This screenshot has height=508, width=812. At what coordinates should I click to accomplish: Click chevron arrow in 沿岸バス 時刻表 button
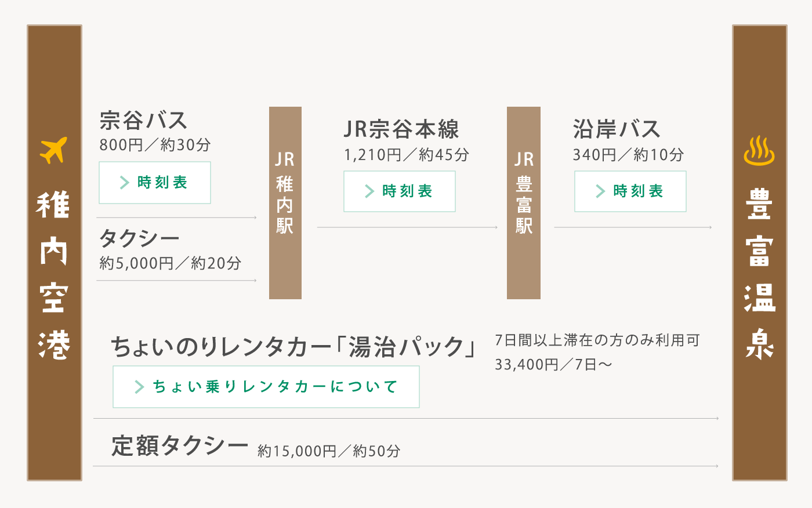600,191
